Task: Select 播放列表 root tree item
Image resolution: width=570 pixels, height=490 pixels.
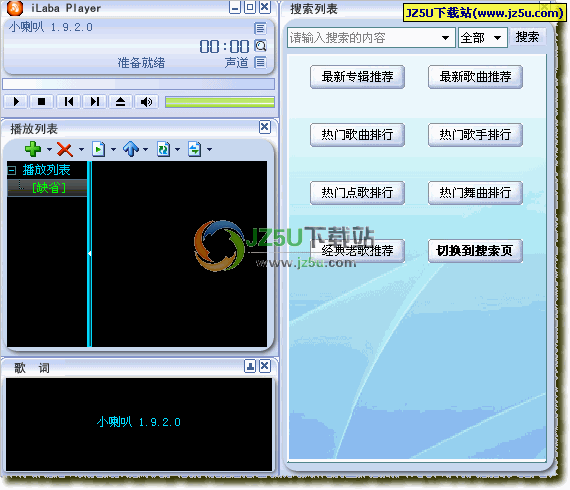Action: 47,170
